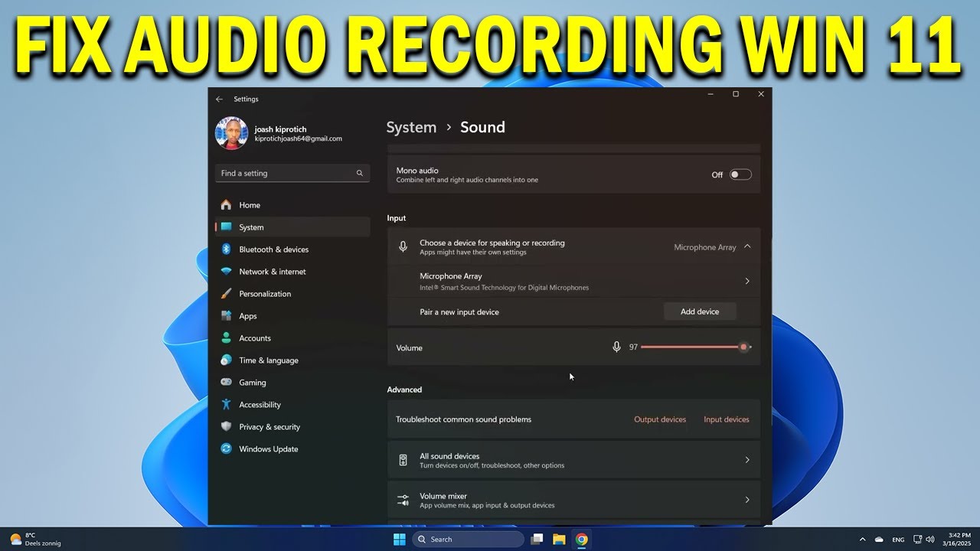
Task: Click the network display tray icon
Action: [918, 540]
